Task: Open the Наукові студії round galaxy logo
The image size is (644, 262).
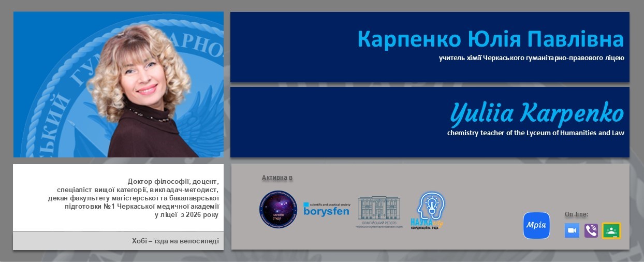Action: pyautogui.click(x=279, y=209)
